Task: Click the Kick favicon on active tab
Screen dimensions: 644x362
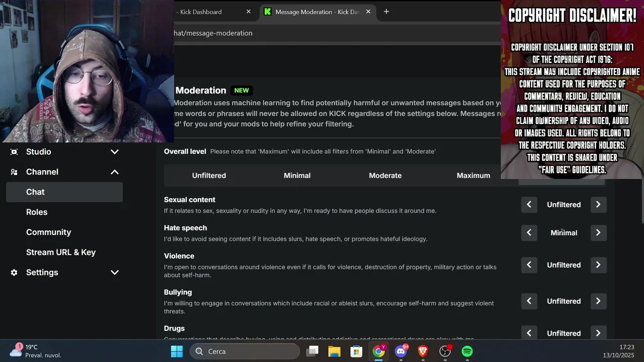Action: (x=268, y=12)
